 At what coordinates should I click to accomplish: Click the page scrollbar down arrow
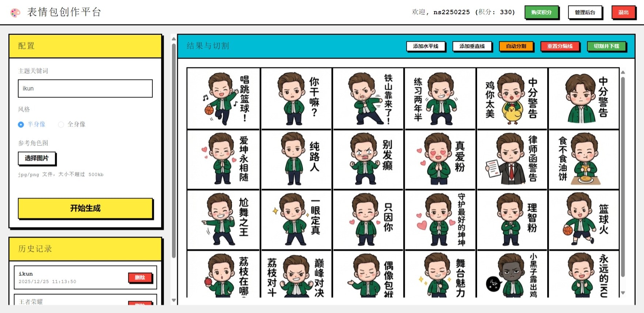pos(174,300)
